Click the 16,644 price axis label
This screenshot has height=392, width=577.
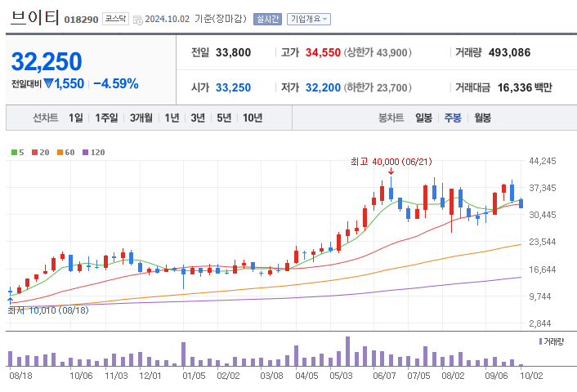(x=543, y=269)
